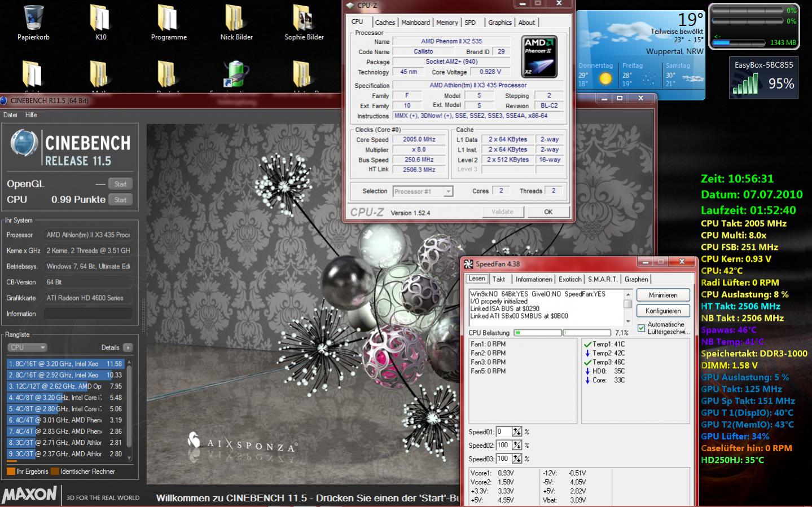Open the K10 folder icon
812x507 pixels.
[x=100, y=17]
